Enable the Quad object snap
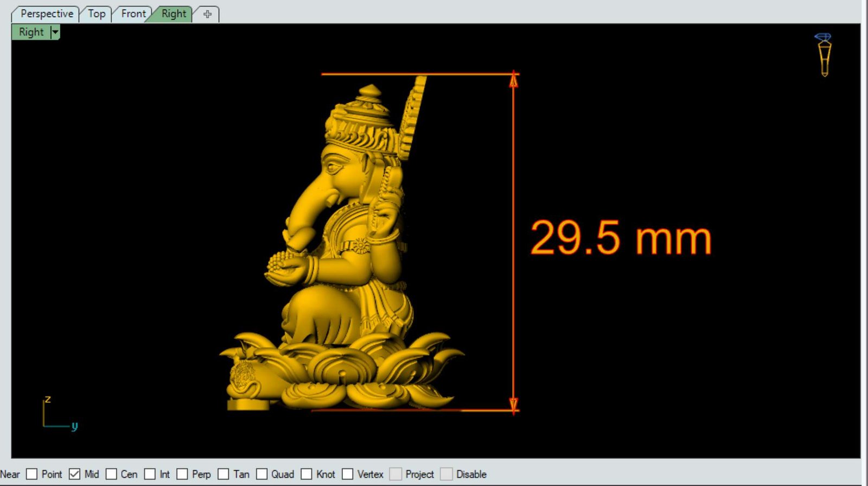 tap(261, 474)
